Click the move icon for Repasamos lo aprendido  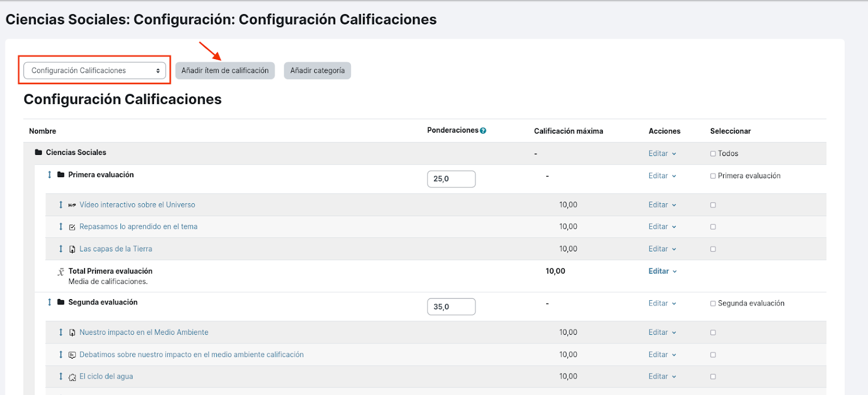tap(61, 226)
